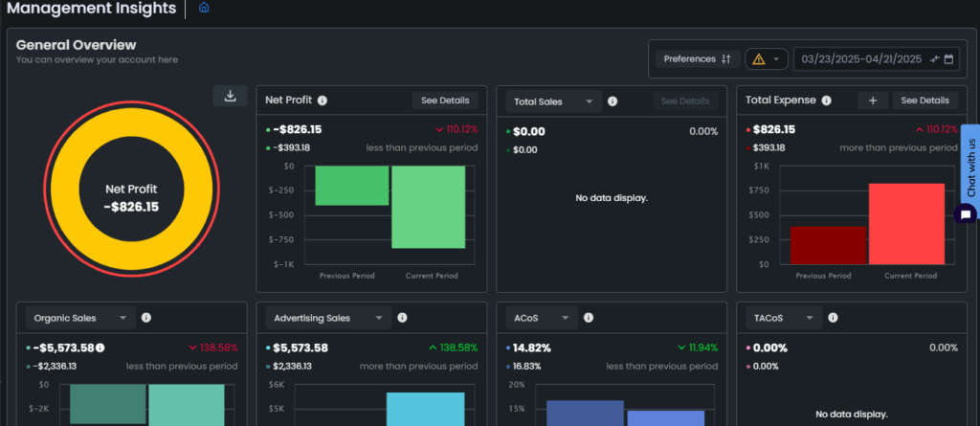The height and width of the screenshot is (426, 980).
Task: Click the compare sparkle icon in date field
Action: point(934,59)
